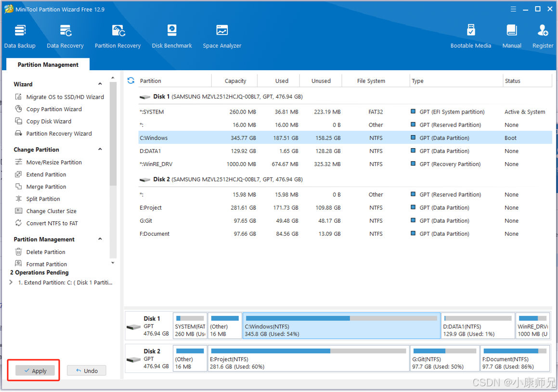
Task: Click the E:Project(NTFS) block in disk map
Action: tap(309, 359)
